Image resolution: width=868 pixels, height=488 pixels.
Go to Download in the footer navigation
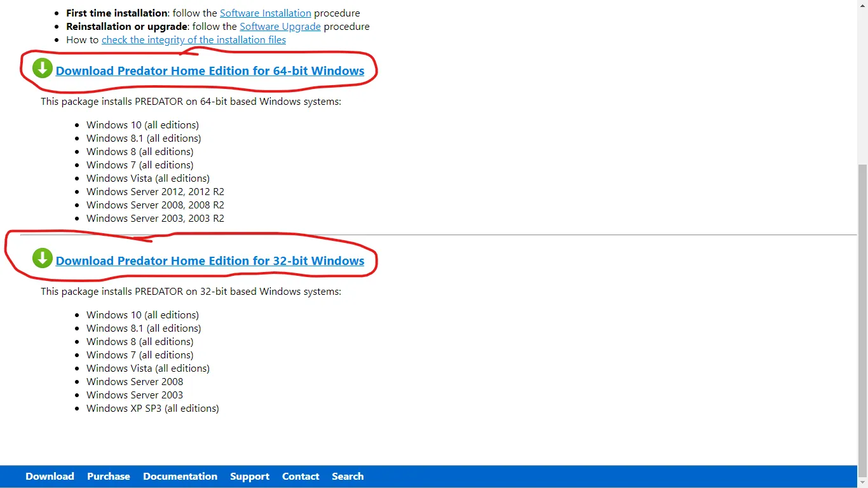tap(50, 477)
